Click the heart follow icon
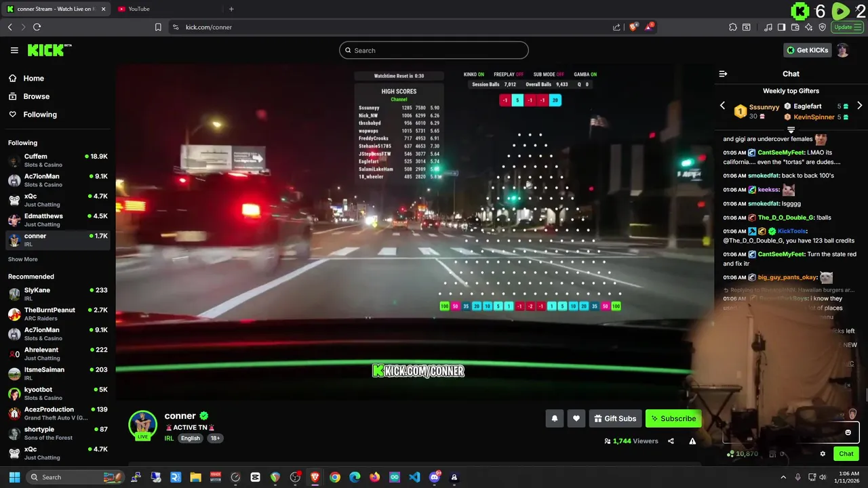Viewport: 868px width, 488px height. (576, 419)
